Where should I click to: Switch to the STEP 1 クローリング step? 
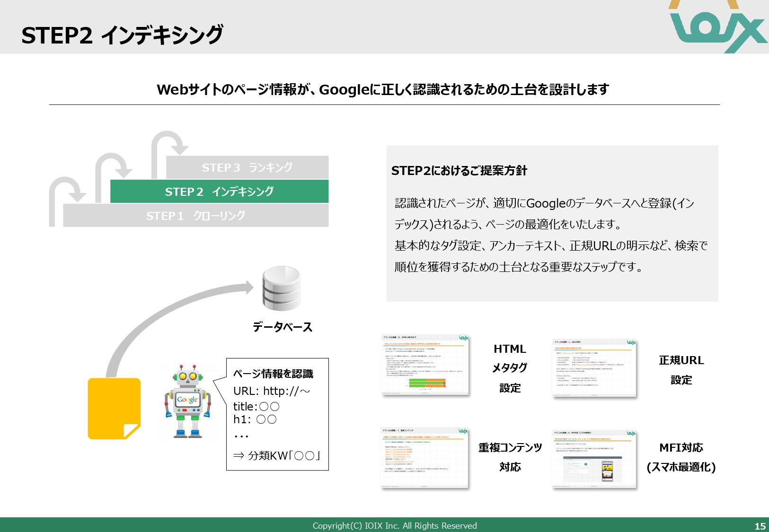[x=196, y=216]
